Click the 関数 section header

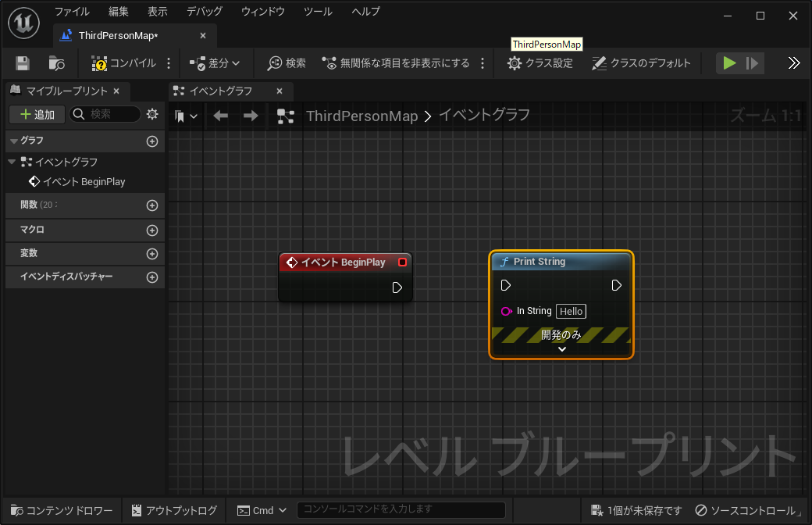[85, 205]
